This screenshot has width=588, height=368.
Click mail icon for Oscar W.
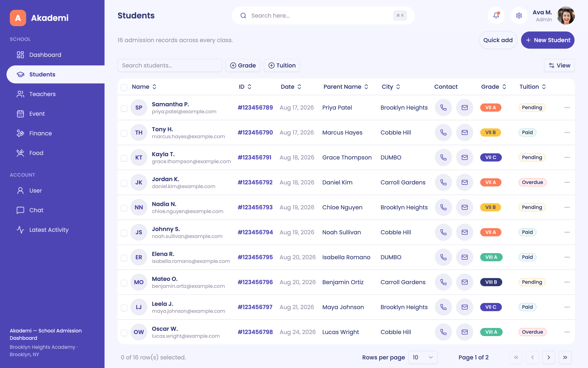point(464,332)
